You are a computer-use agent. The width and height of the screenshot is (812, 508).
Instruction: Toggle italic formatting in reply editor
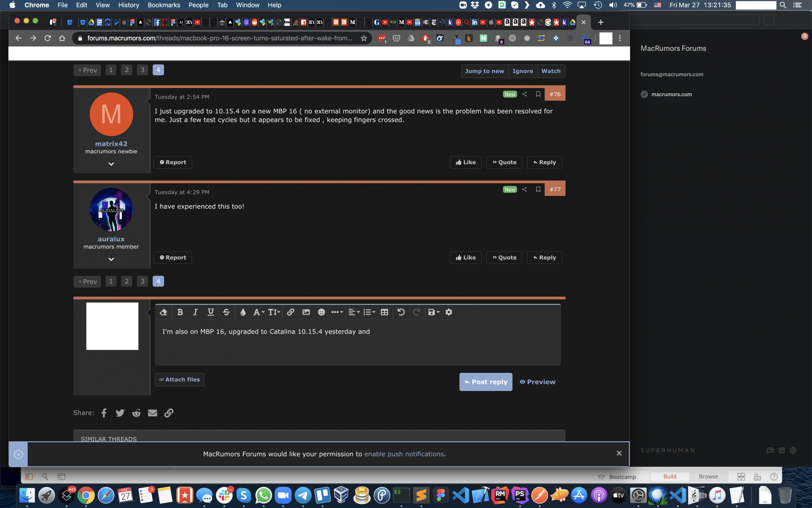(195, 312)
